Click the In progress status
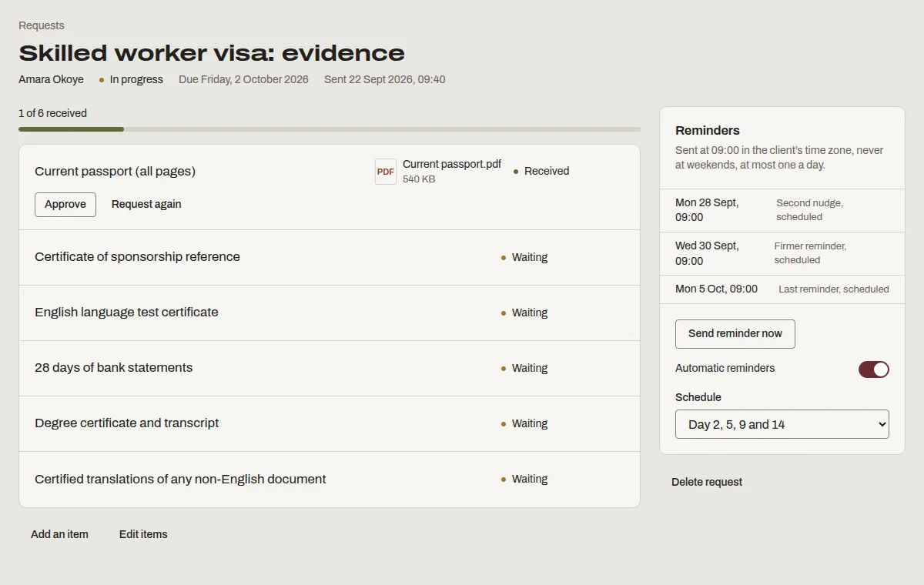 131,79
